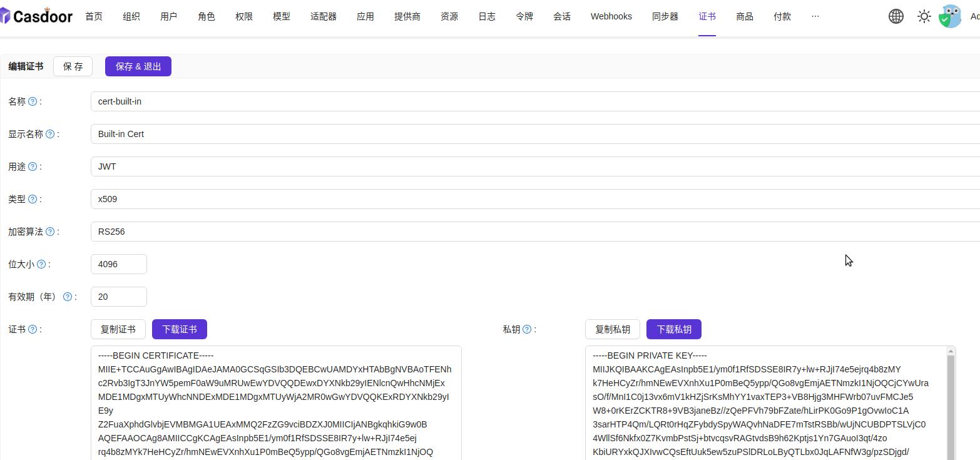Viewport: 980px width, 460px height.
Task: Click the 保存 & 退出 button
Action: point(138,66)
